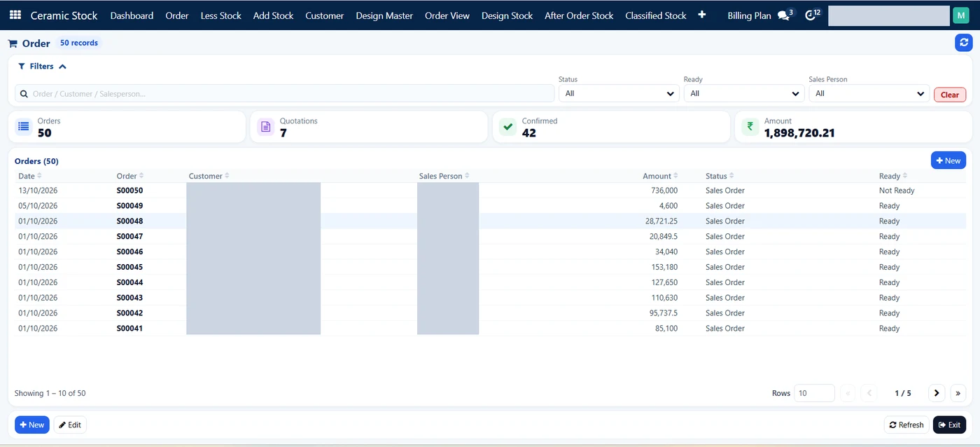Click the Exit button

tap(949, 425)
